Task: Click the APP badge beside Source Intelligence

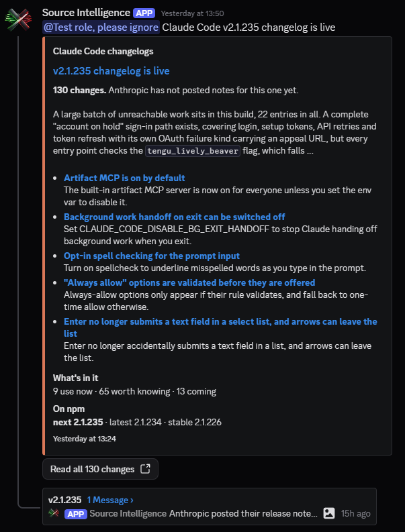Action: 144,13
